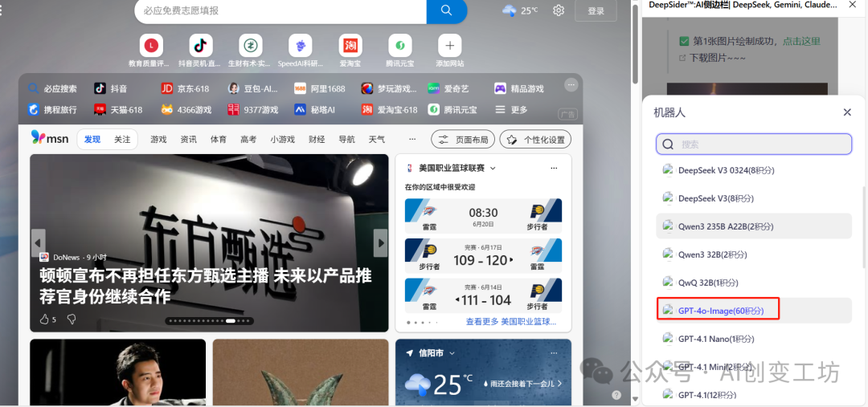
Task: Select QwQ 32B(1积分) model
Action: click(x=753, y=283)
